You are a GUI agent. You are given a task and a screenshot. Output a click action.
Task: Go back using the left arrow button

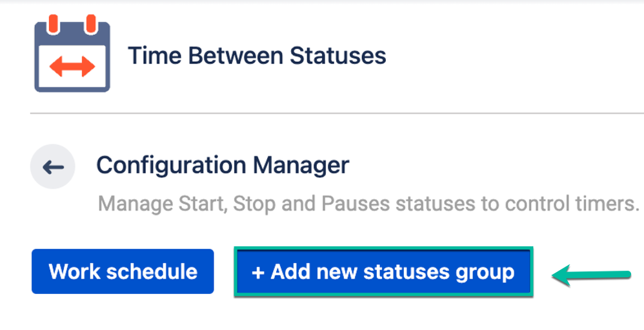(53, 168)
